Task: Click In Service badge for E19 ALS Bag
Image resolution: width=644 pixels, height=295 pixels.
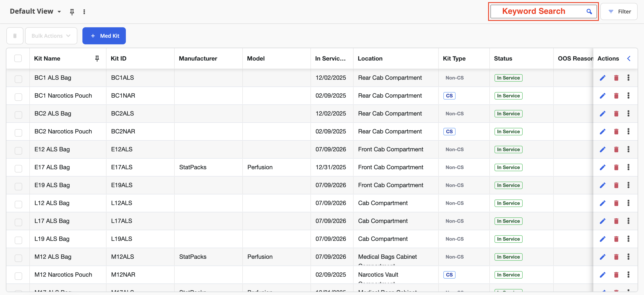Action: (508, 185)
